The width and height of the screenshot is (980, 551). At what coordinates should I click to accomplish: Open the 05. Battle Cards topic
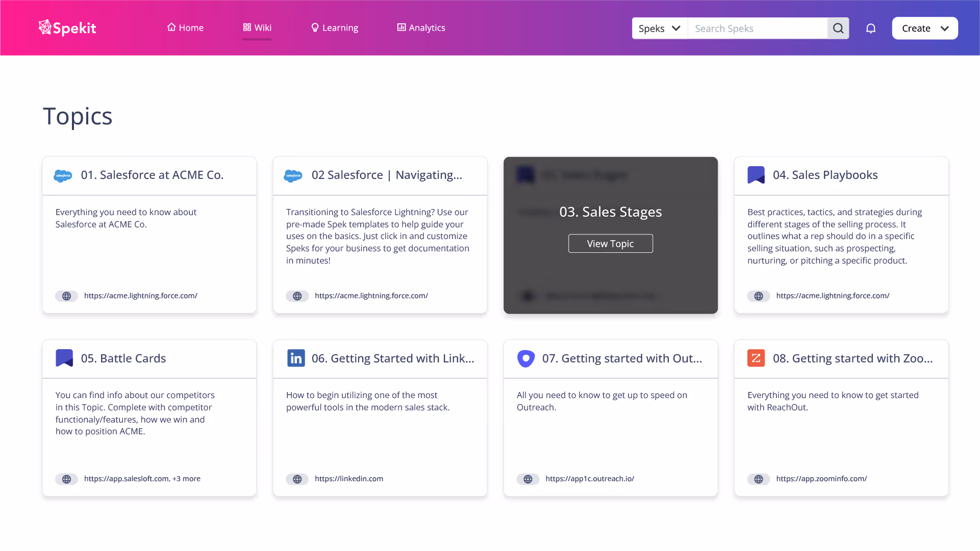(123, 358)
